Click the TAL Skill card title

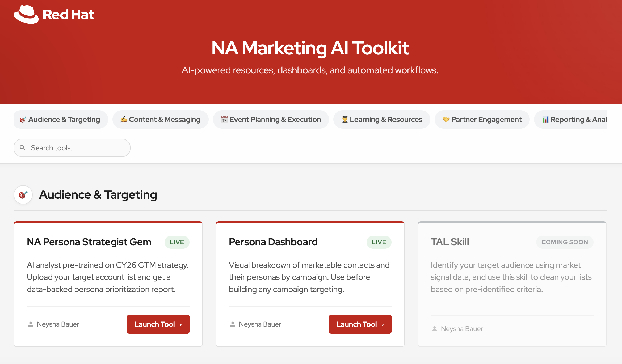(x=450, y=242)
